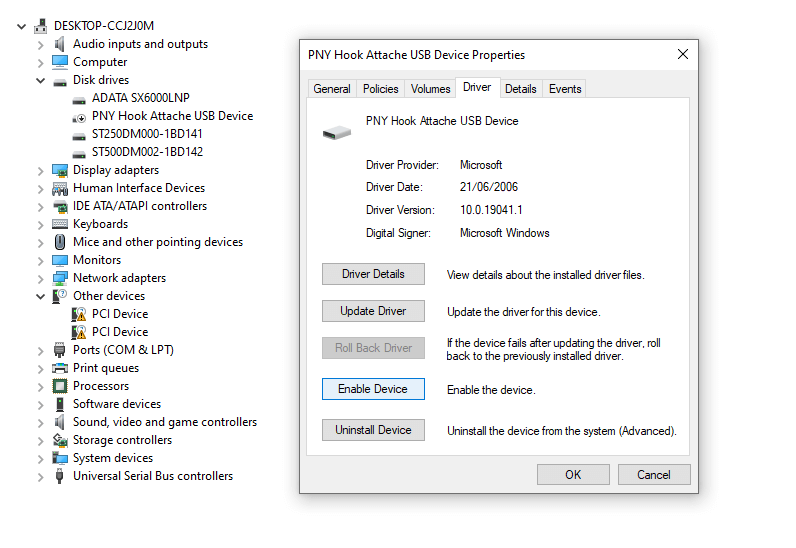Image resolution: width=796 pixels, height=548 pixels.
Task: Click the Update Driver button
Action: [373, 311]
